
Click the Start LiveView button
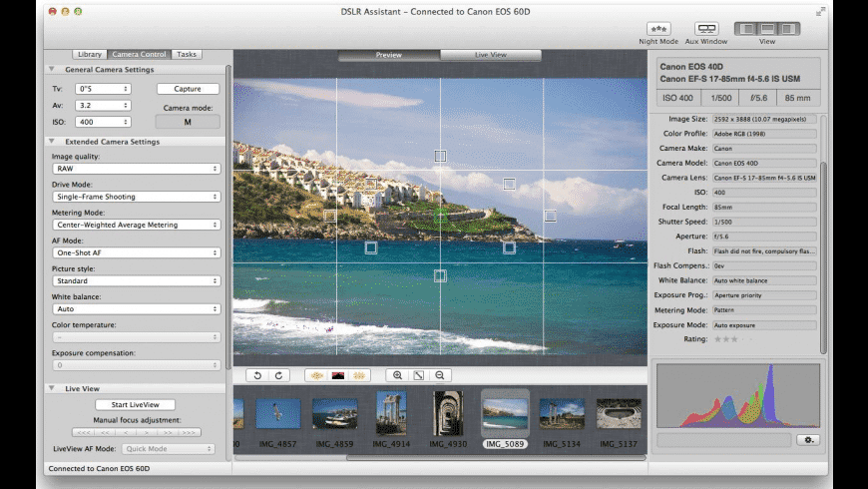point(135,404)
